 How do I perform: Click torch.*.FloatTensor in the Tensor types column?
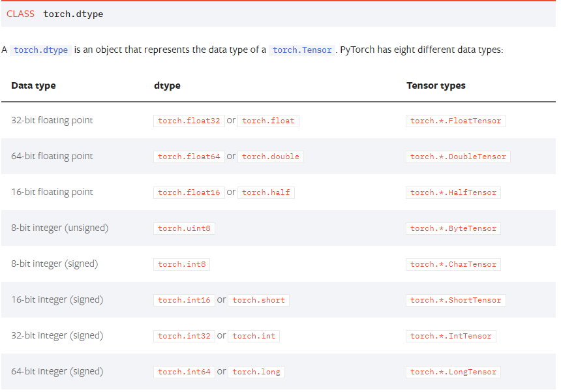click(x=457, y=120)
